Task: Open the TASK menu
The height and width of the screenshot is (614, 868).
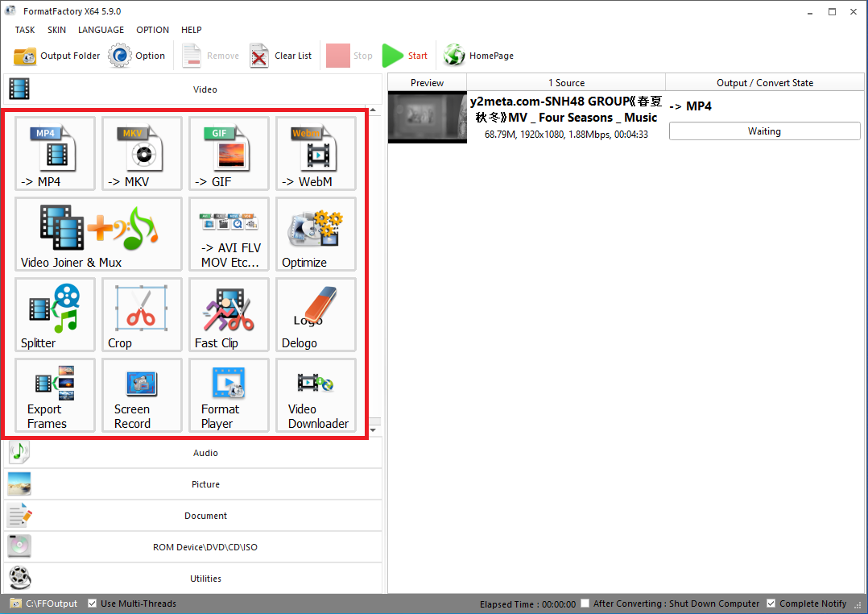Action: click(x=25, y=30)
